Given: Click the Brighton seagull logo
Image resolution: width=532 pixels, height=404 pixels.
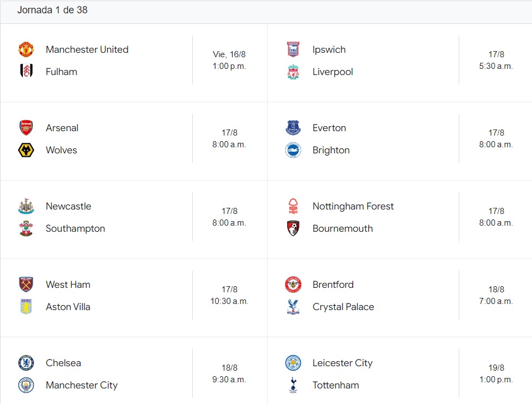Looking at the screenshot, I should point(293,150).
